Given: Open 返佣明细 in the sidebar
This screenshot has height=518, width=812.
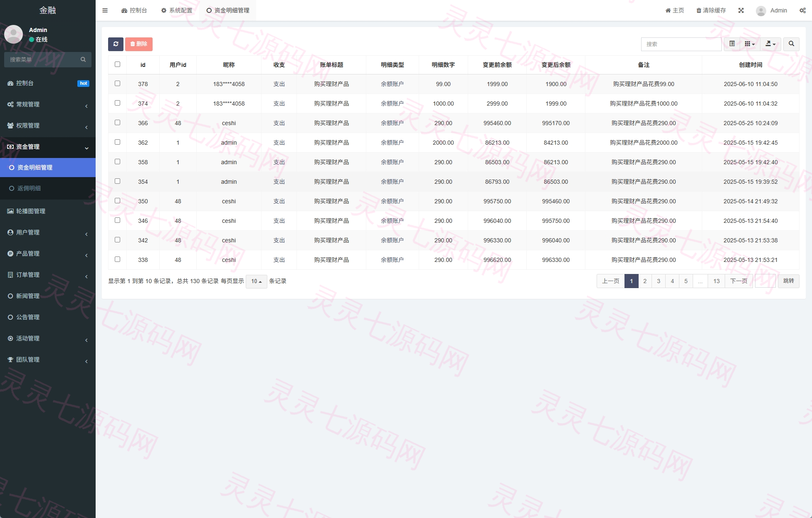Looking at the screenshot, I should click(x=48, y=188).
